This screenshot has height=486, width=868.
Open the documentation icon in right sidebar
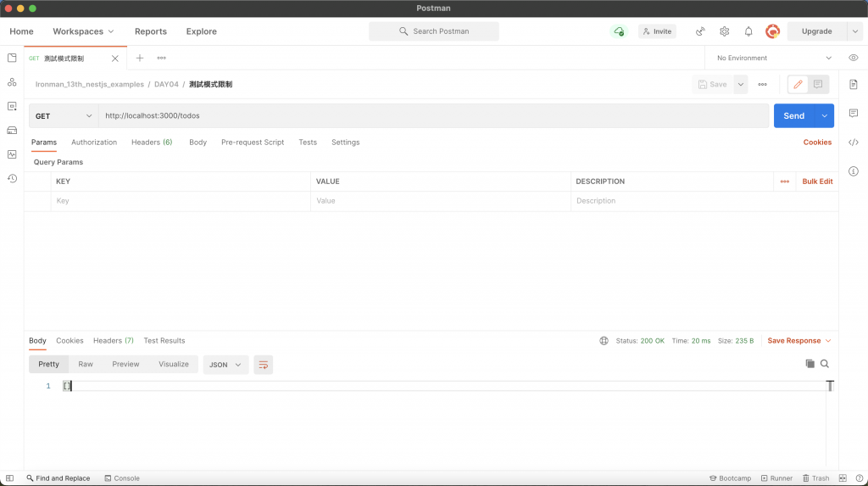[x=853, y=84]
